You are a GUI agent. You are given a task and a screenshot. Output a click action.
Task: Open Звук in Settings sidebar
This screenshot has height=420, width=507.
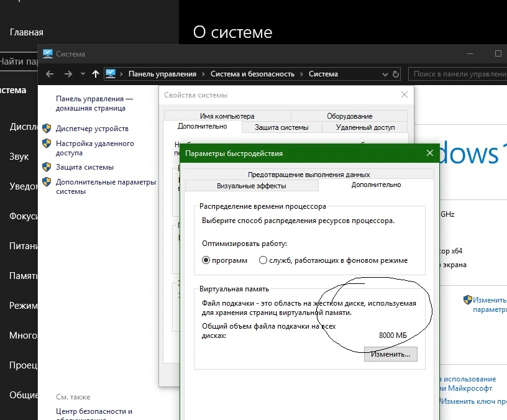(x=19, y=157)
